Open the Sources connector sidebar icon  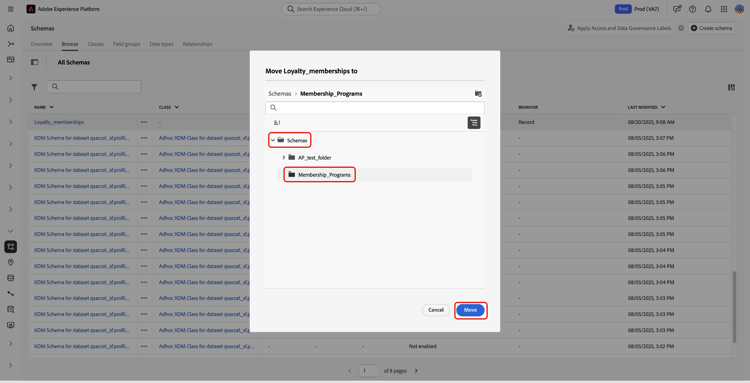click(x=11, y=294)
